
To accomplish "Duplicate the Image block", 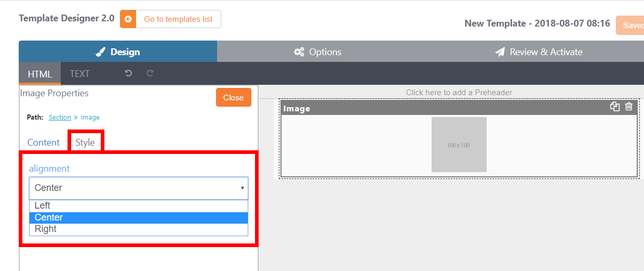I will (x=615, y=107).
